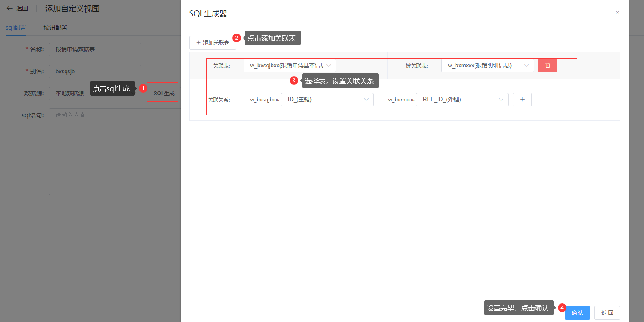Expand the ID_(主键) field dropdown
644x322 pixels.
click(327, 100)
